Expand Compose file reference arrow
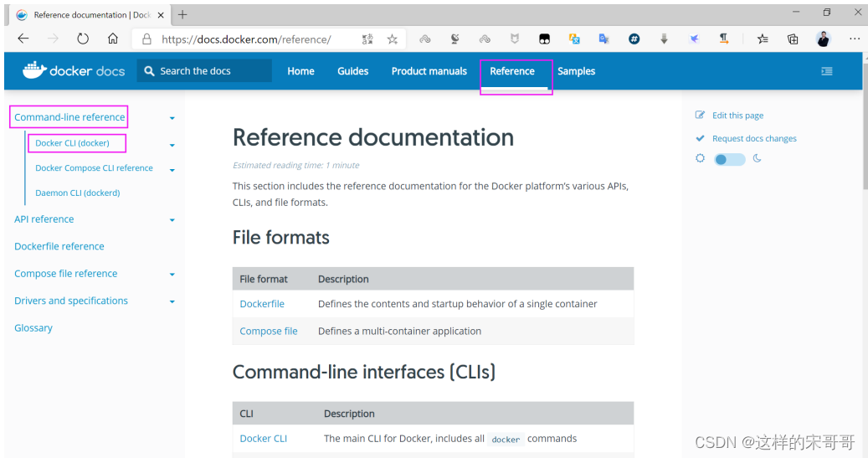This screenshot has height=458, width=868. pyautogui.click(x=172, y=275)
